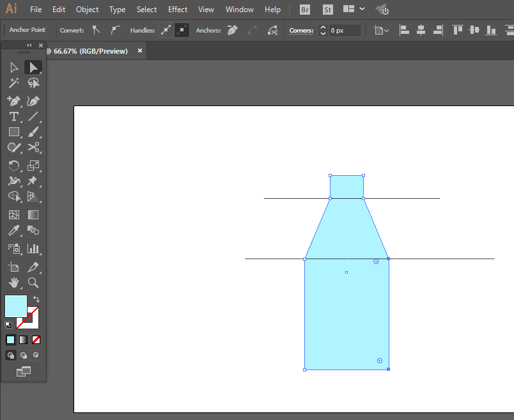514x420 pixels.
Task: Select the Shaper tool
Action: (14, 148)
